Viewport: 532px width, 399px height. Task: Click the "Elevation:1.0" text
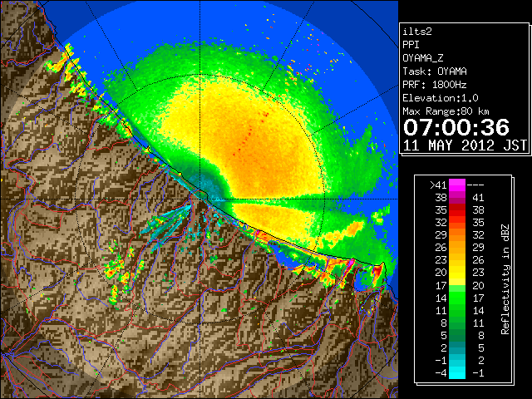(441, 98)
